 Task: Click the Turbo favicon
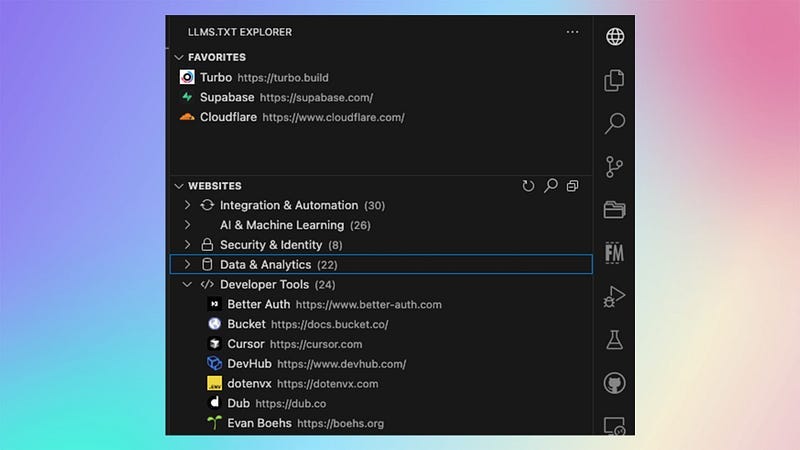click(x=187, y=77)
